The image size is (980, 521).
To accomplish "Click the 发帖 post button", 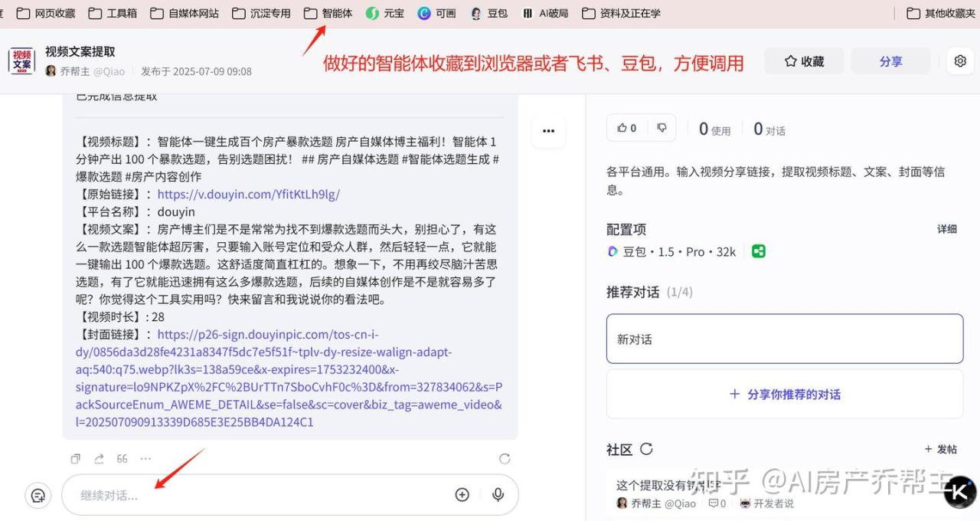I will pos(941,450).
